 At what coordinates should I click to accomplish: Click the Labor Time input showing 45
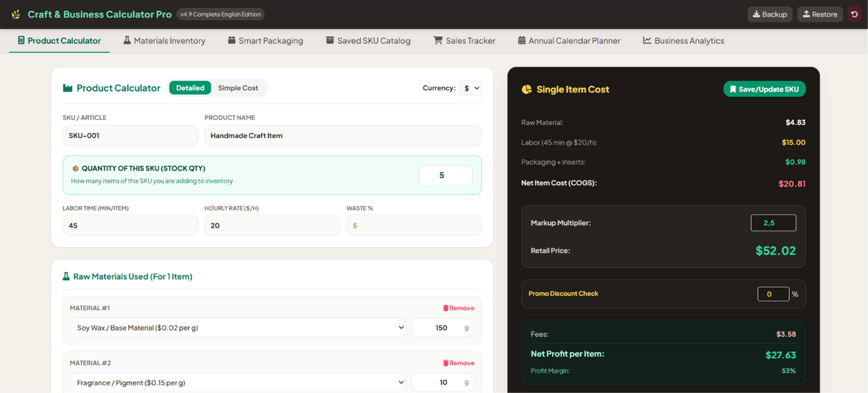click(x=130, y=225)
